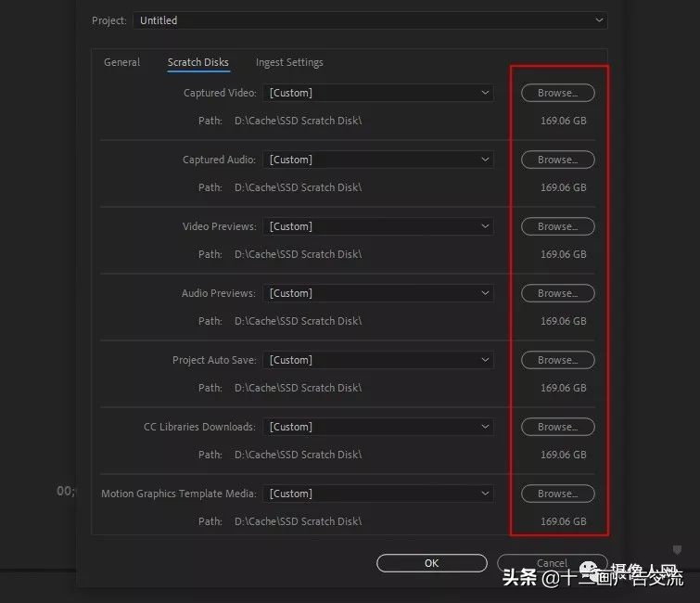Browse for Audio Previews folder
The width and height of the screenshot is (700, 603).
click(557, 293)
